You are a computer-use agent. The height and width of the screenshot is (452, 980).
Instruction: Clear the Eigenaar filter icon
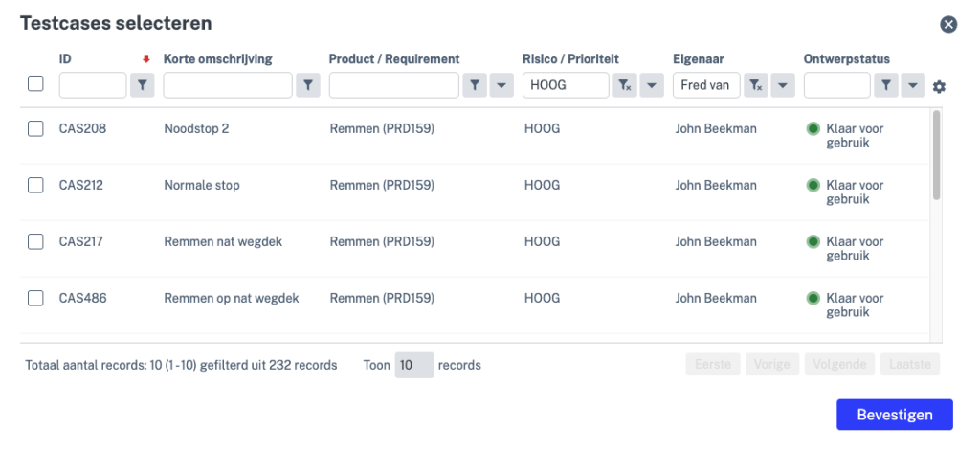756,86
